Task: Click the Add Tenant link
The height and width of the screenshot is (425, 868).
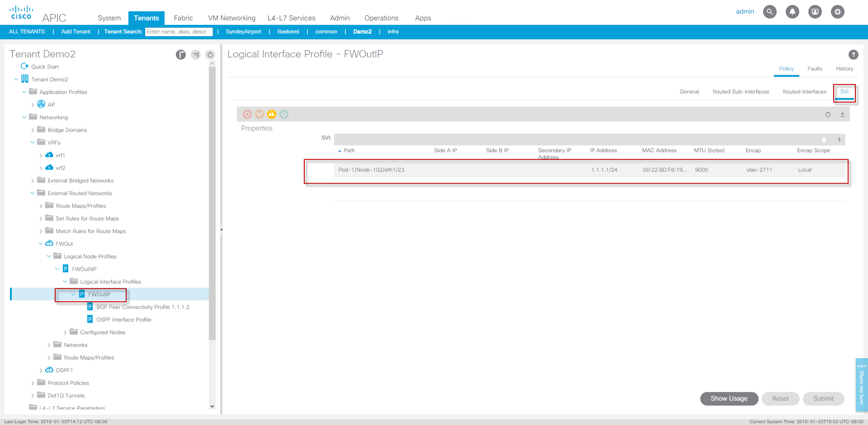Action: point(75,32)
